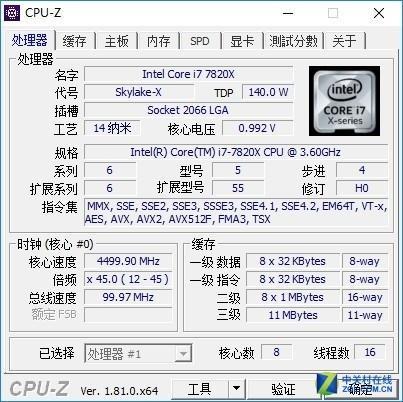
Task: Click the processor name field Intel Core i7 7820X
Action: point(189,74)
